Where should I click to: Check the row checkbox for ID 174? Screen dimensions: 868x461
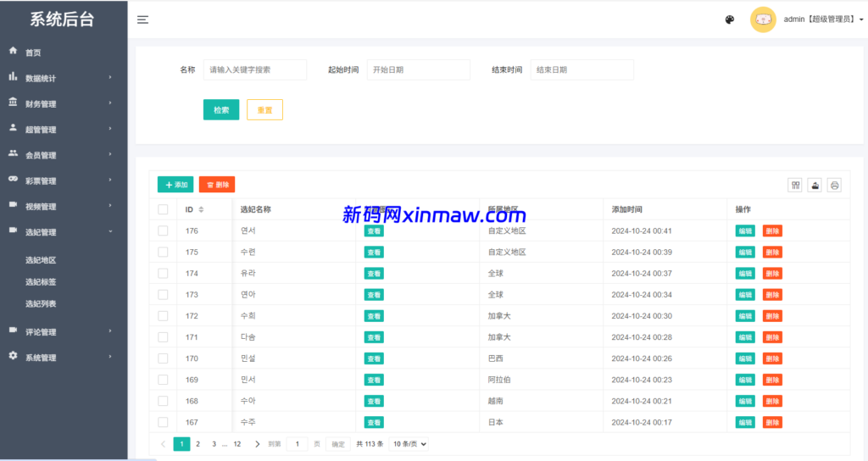pyautogui.click(x=163, y=274)
